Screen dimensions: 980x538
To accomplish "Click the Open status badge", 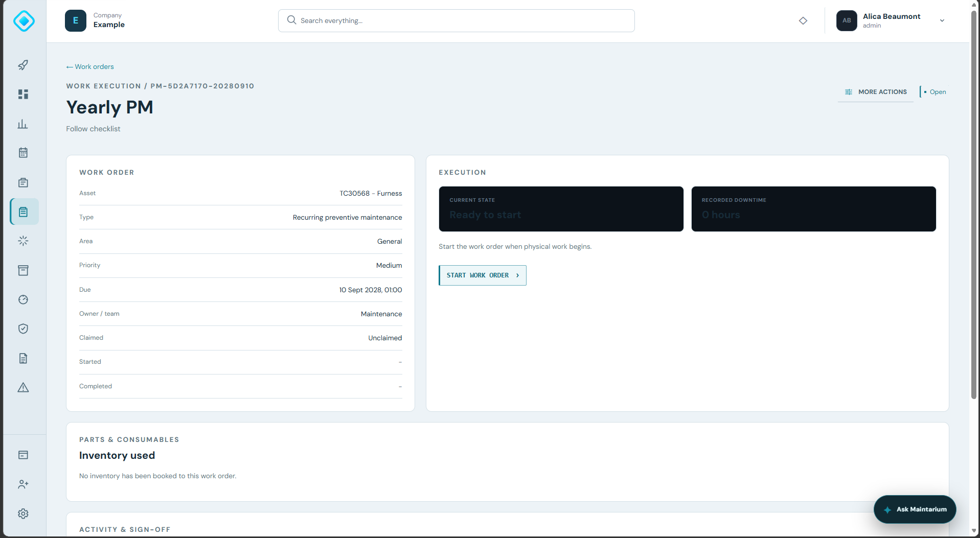I will (933, 92).
